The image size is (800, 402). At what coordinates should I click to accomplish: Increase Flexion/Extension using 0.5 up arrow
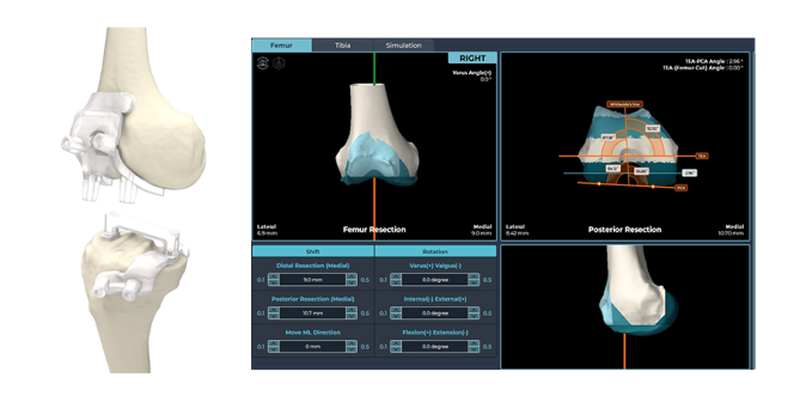pos(476,342)
